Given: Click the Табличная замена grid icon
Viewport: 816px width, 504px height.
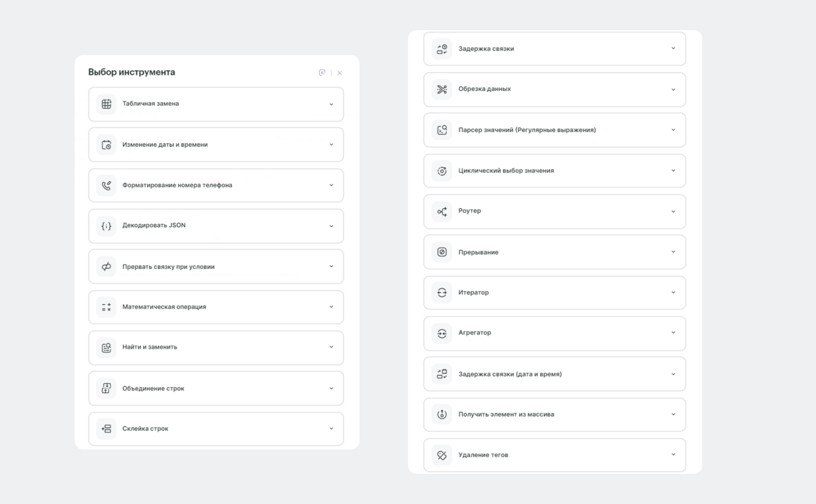Looking at the screenshot, I should point(106,104).
